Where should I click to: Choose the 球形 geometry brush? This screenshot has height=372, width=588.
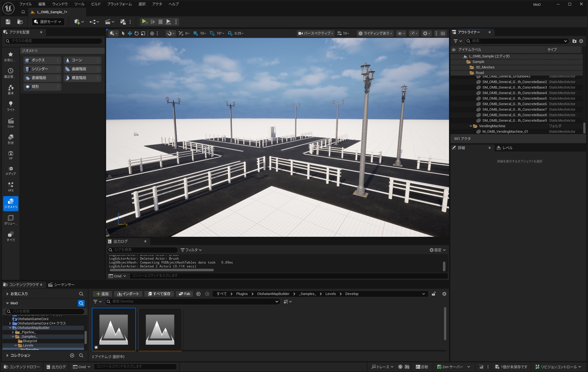point(42,87)
